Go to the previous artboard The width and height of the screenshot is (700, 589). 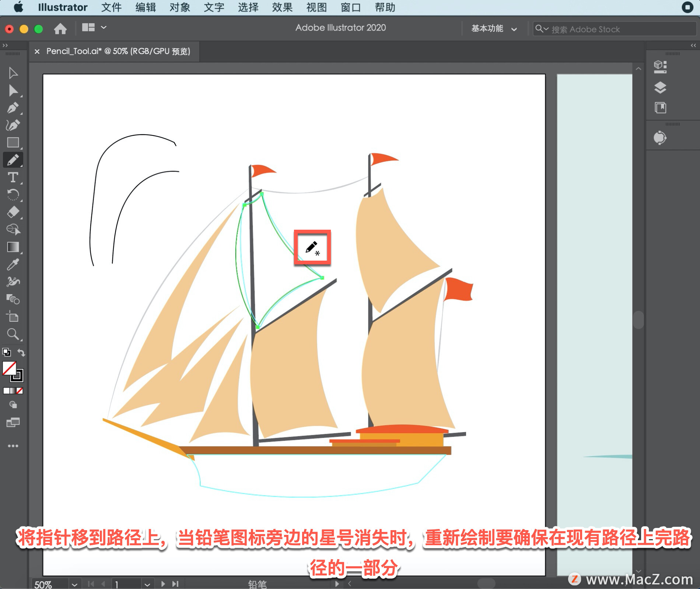pos(103,584)
